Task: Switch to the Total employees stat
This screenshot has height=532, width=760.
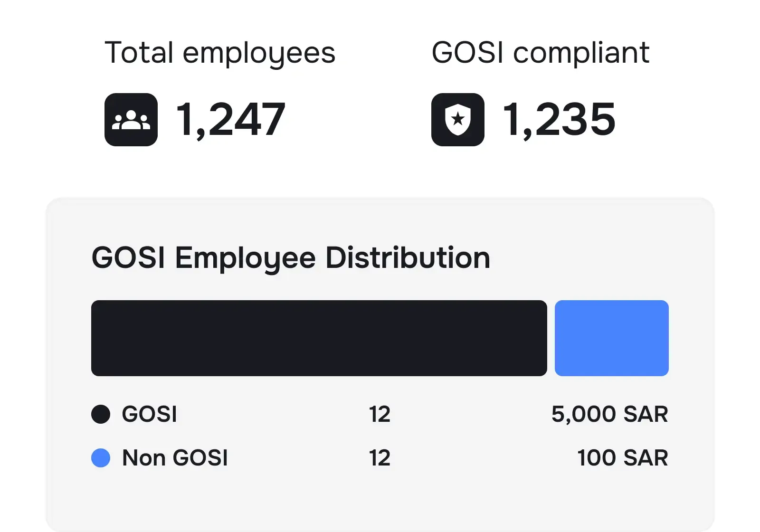Action: pos(220,52)
